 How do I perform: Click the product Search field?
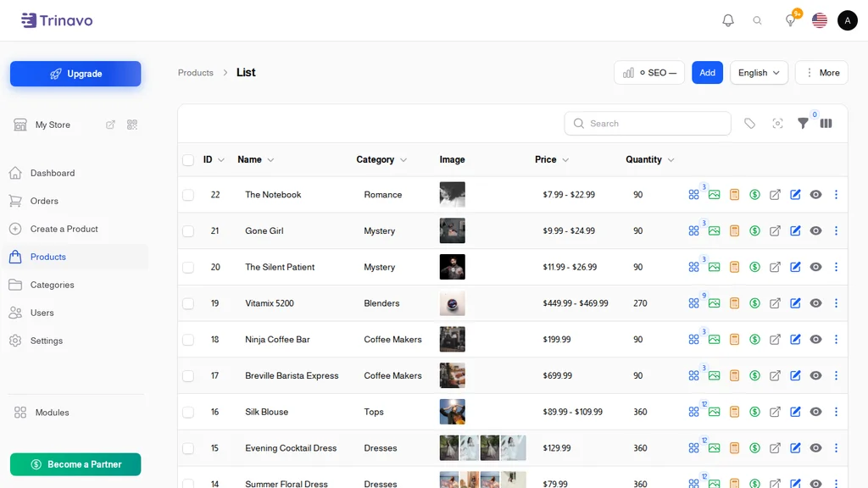648,124
